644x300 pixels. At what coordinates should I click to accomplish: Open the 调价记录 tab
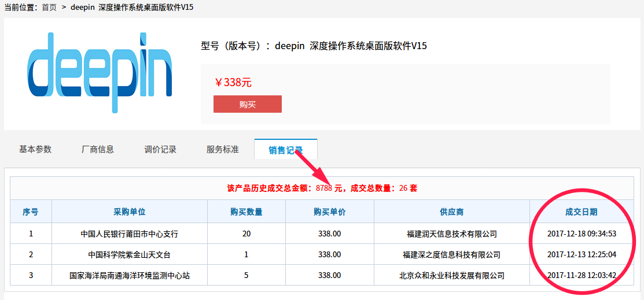160,149
